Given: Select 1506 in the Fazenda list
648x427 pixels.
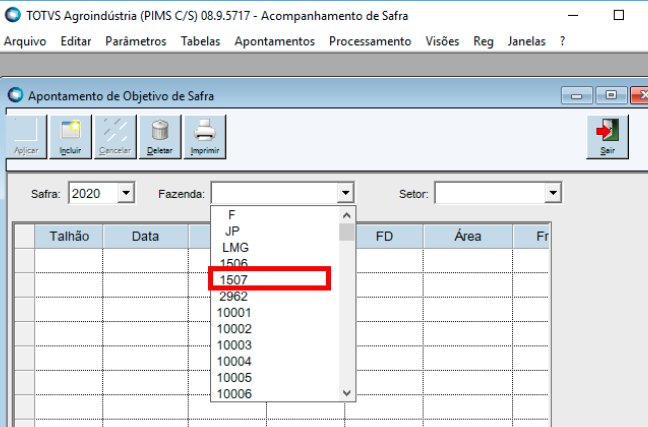Looking at the screenshot, I should tap(275, 262).
